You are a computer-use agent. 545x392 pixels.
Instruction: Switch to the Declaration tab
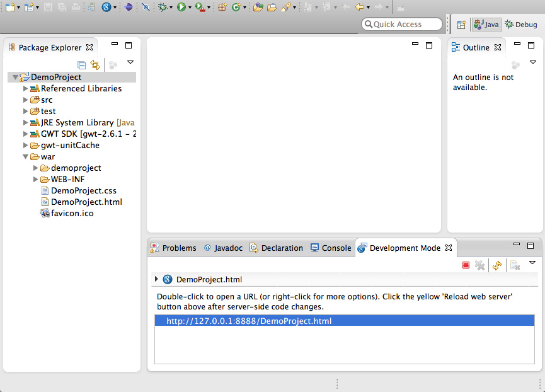277,248
